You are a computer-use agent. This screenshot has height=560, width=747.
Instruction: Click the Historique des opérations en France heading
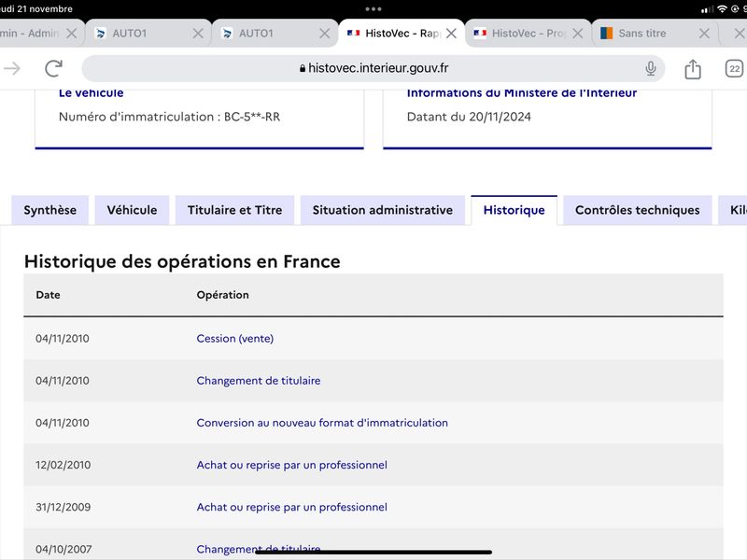pos(182,261)
